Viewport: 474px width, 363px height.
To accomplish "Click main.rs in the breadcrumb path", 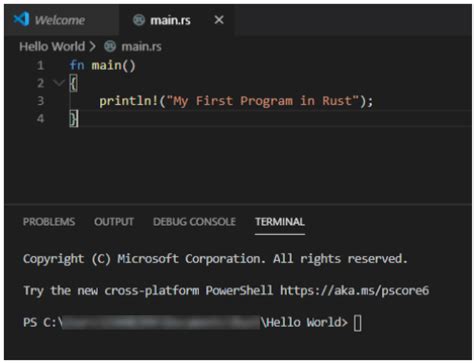I will [x=141, y=47].
